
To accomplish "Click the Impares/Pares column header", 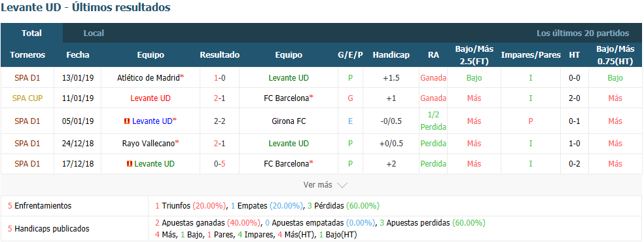I will pyautogui.click(x=531, y=54).
